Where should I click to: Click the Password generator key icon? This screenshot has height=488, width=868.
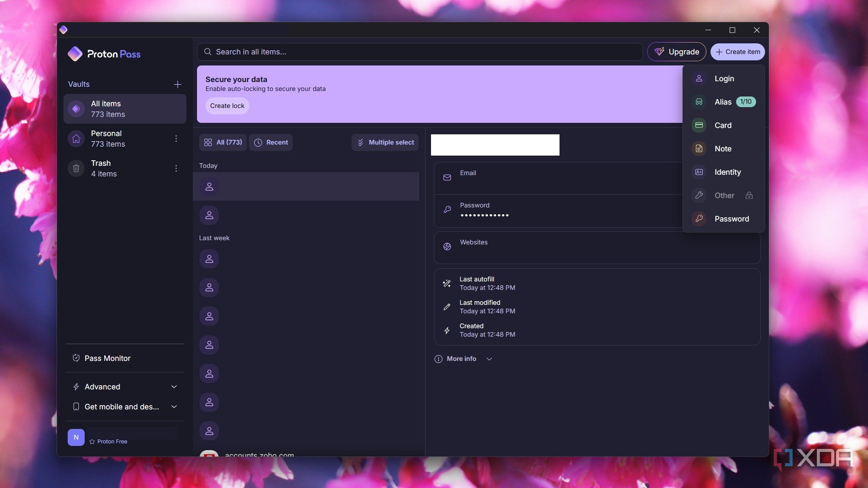[x=699, y=219]
